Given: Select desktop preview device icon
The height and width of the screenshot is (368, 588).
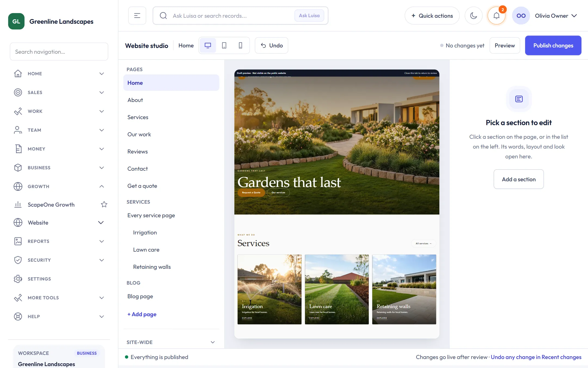Looking at the screenshot, I should [208, 46].
